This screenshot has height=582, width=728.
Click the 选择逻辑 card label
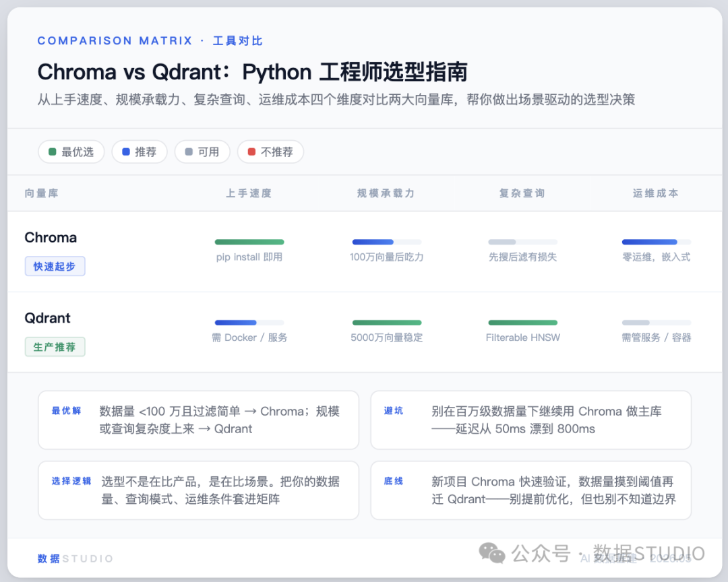71,481
